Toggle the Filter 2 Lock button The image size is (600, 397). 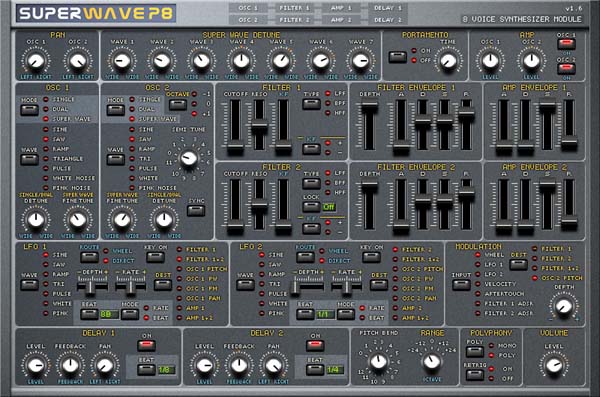click(x=311, y=207)
